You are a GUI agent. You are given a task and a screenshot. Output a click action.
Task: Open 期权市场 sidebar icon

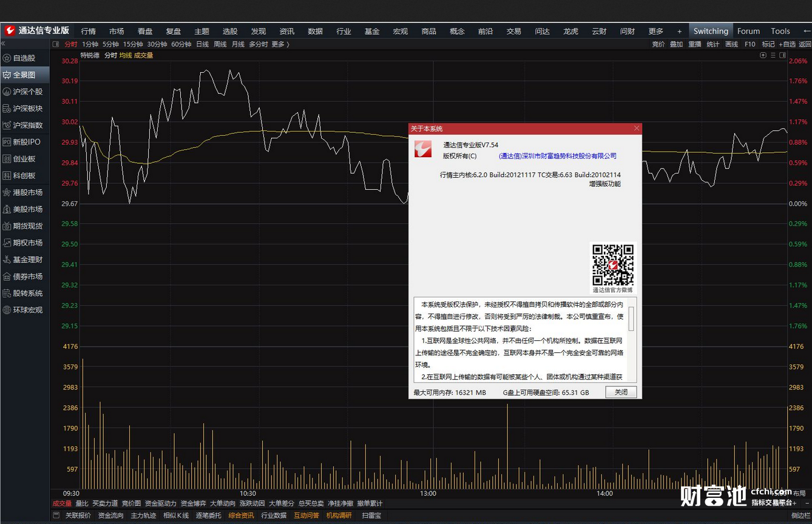7,243
